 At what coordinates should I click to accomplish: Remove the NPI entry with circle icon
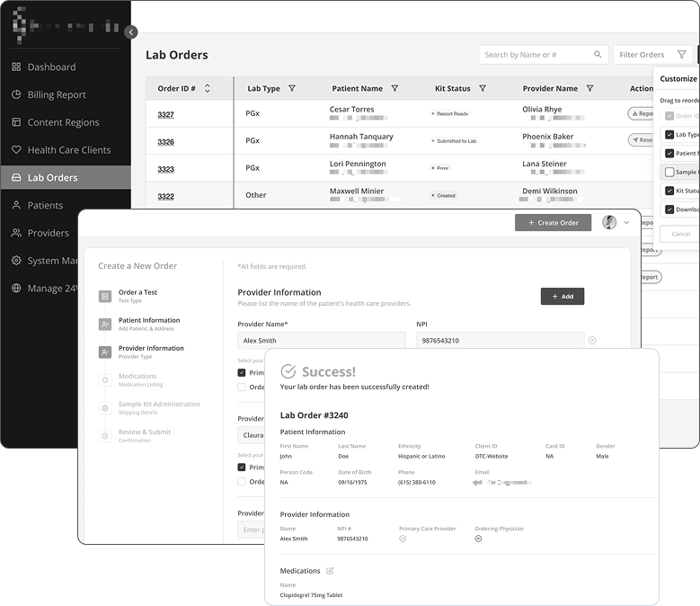pos(592,341)
